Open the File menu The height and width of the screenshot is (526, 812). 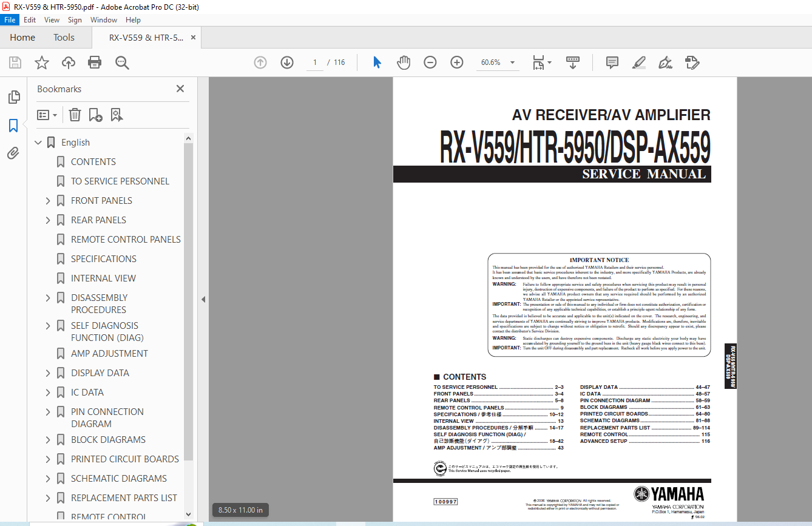(10, 20)
